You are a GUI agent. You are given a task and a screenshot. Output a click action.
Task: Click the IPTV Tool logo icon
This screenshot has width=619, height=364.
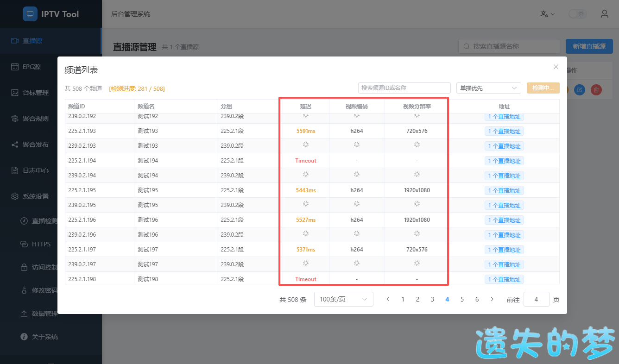(x=30, y=14)
